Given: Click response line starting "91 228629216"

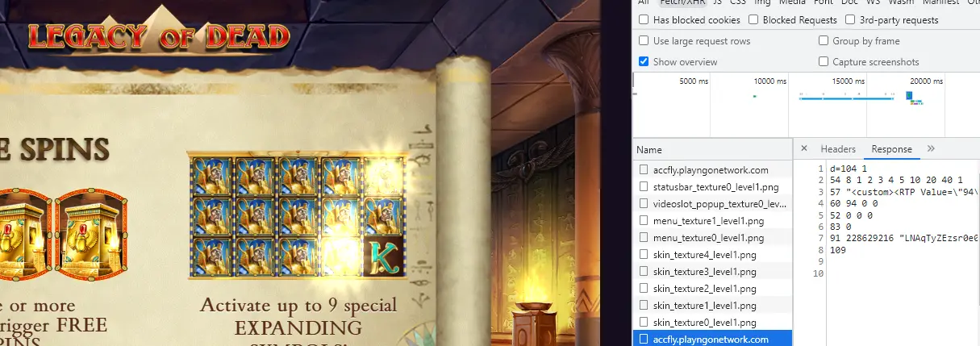Looking at the screenshot, I should [x=903, y=239].
